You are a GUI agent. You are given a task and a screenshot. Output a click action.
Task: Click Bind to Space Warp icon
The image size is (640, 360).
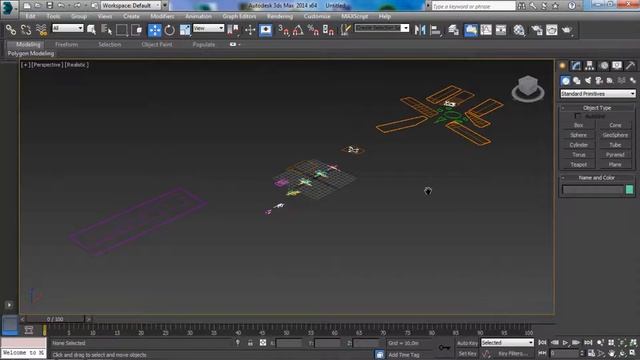41,30
